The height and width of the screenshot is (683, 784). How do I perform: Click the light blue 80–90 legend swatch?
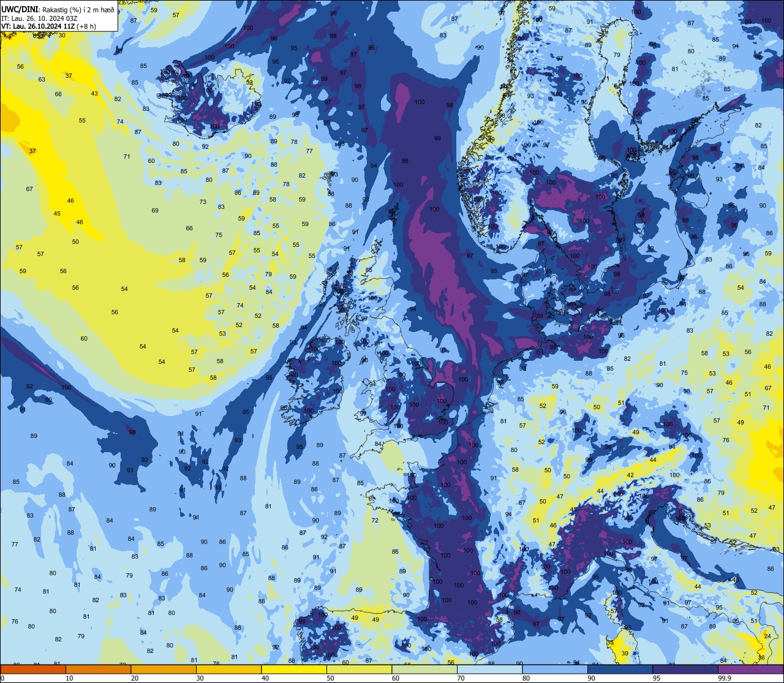(555, 670)
